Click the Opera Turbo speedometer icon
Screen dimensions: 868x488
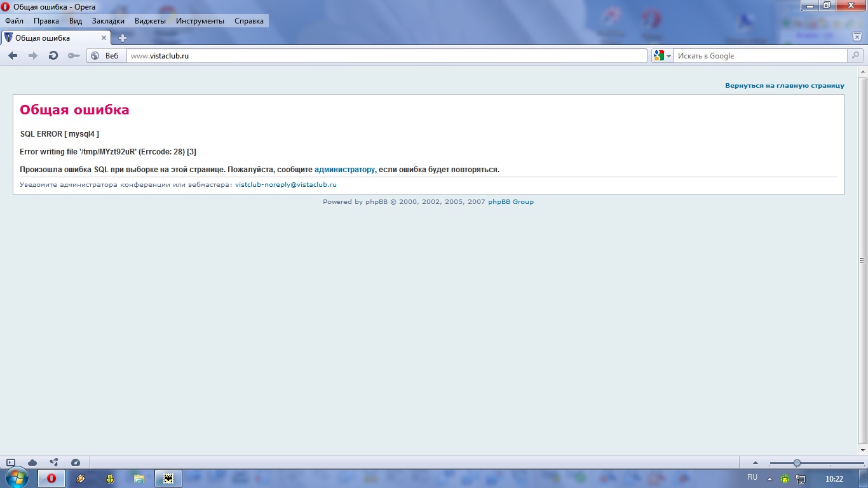click(x=76, y=463)
